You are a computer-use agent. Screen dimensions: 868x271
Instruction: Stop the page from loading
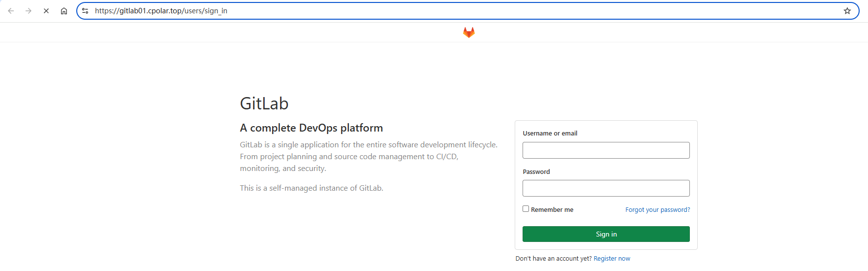pos(46,11)
